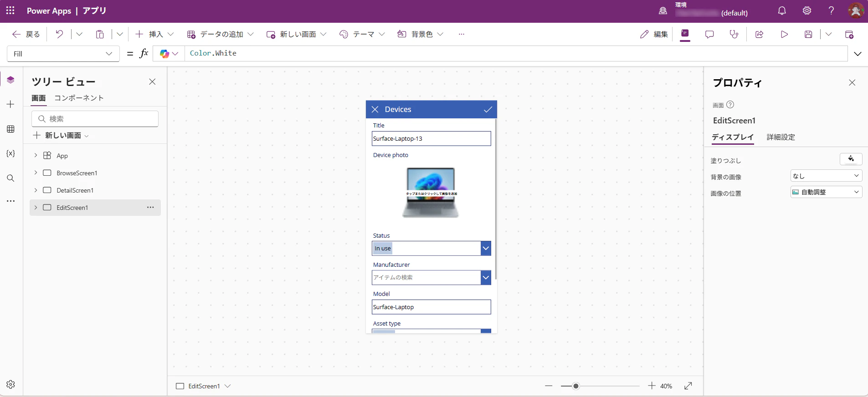Preview the app with play button
Viewport: 868px width, 397px height.
click(x=784, y=34)
